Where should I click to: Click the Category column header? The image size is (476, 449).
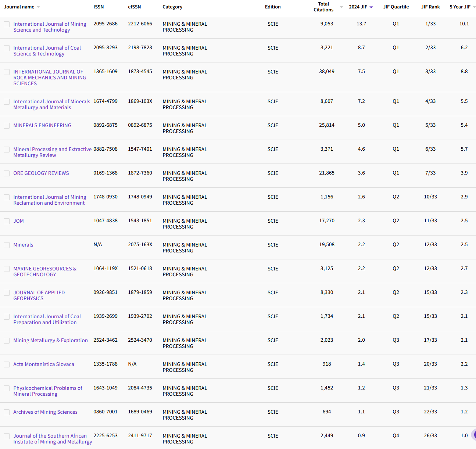[172, 7]
